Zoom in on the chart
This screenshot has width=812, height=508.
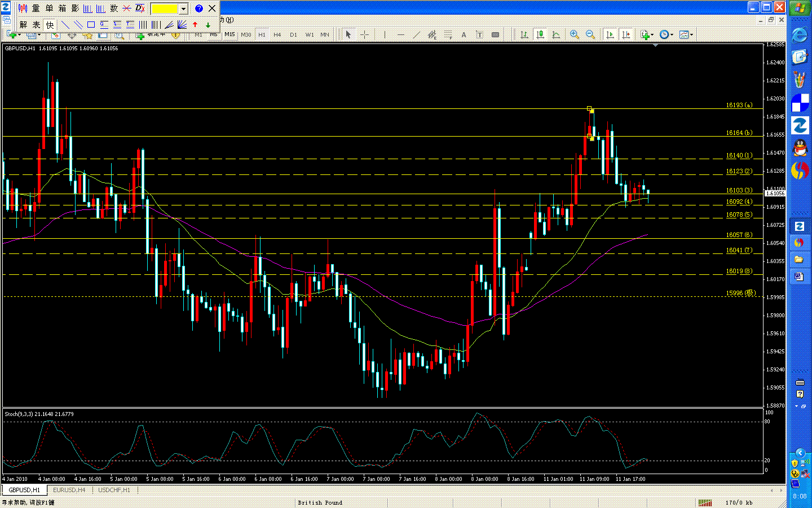(x=574, y=34)
